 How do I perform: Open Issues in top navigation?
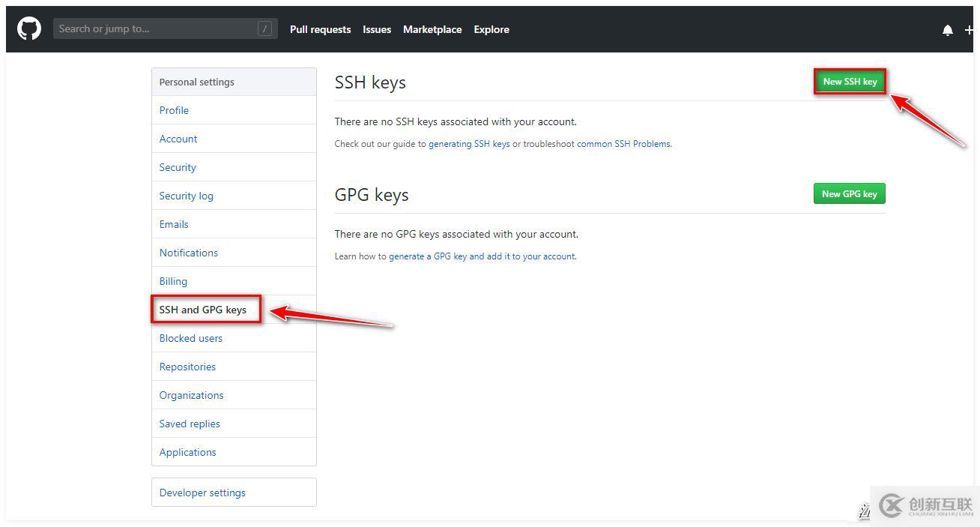[x=377, y=29]
